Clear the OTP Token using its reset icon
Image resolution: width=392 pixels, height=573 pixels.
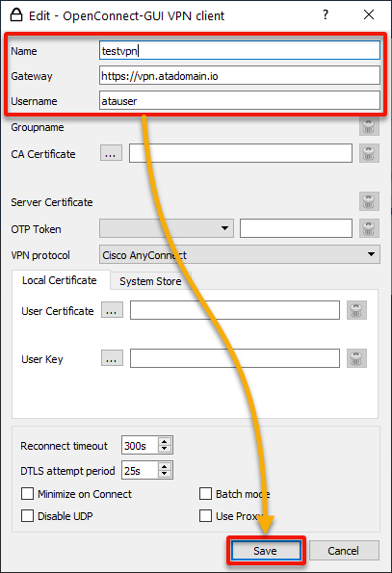[369, 228]
